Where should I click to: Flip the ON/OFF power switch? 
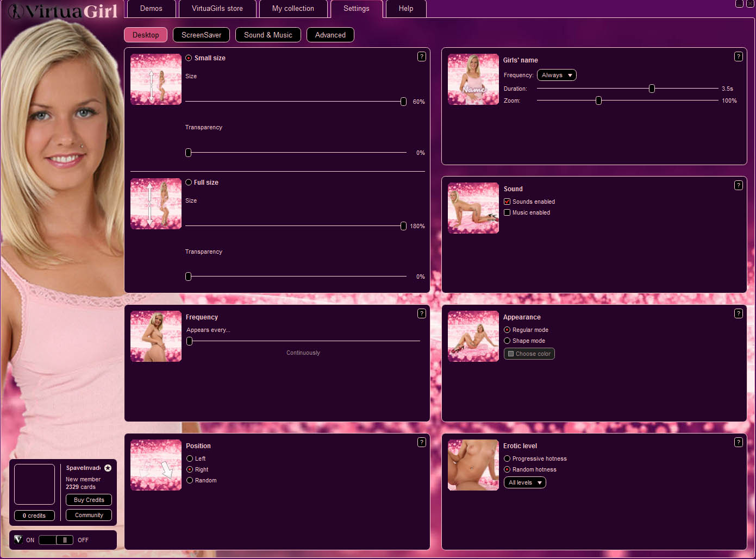coord(56,540)
